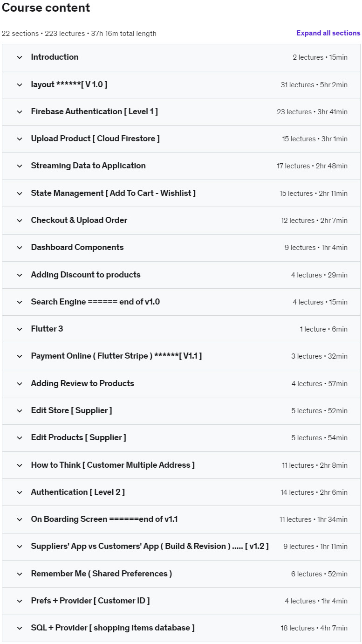Click chevron next to Upload Product section
This screenshot has height=644, width=362.
20,139
